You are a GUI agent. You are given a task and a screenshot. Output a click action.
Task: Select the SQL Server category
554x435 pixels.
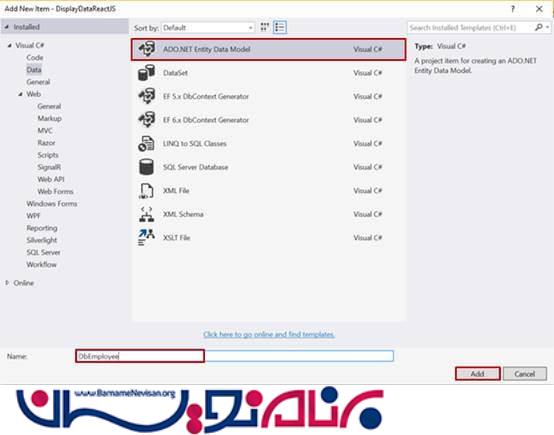[x=43, y=252]
